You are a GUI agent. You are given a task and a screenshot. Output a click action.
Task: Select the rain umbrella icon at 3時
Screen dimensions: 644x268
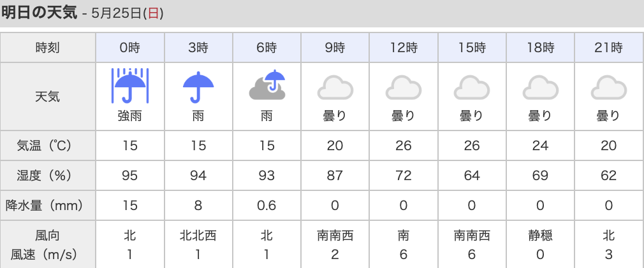click(198, 87)
